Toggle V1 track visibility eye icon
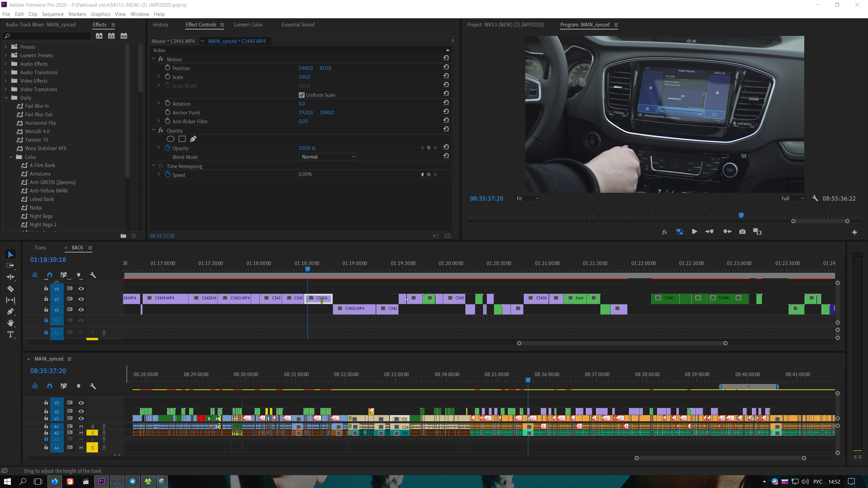Screen dimensions: 868x488 pyautogui.click(x=81, y=418)
